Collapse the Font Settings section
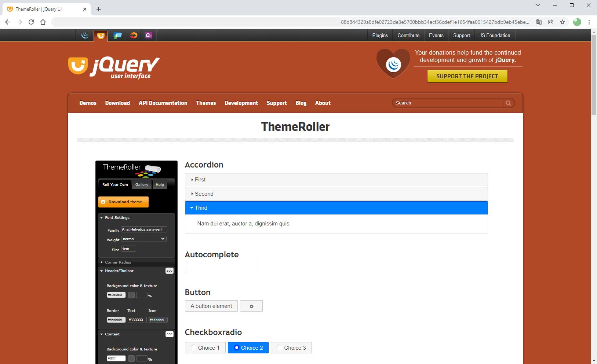 pos(136,218)
